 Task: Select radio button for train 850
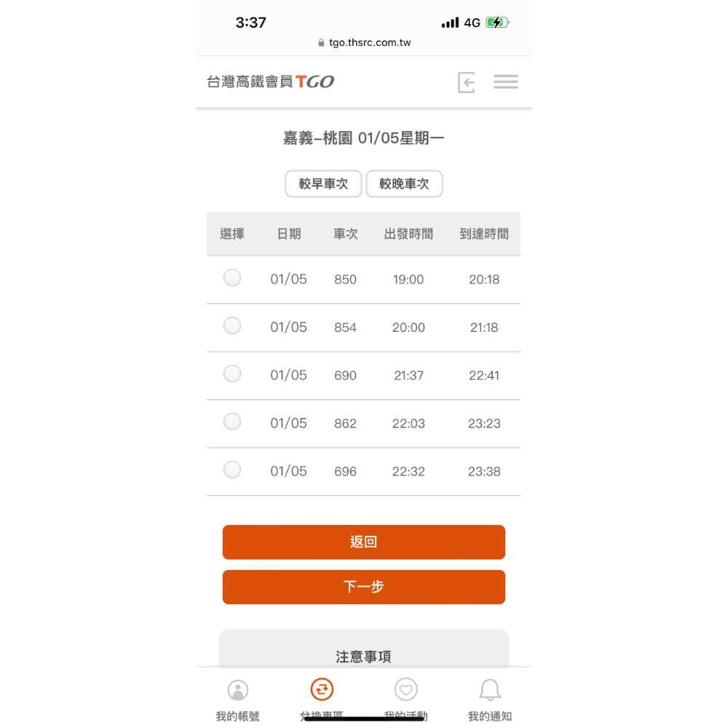click(x=232, y=277)
